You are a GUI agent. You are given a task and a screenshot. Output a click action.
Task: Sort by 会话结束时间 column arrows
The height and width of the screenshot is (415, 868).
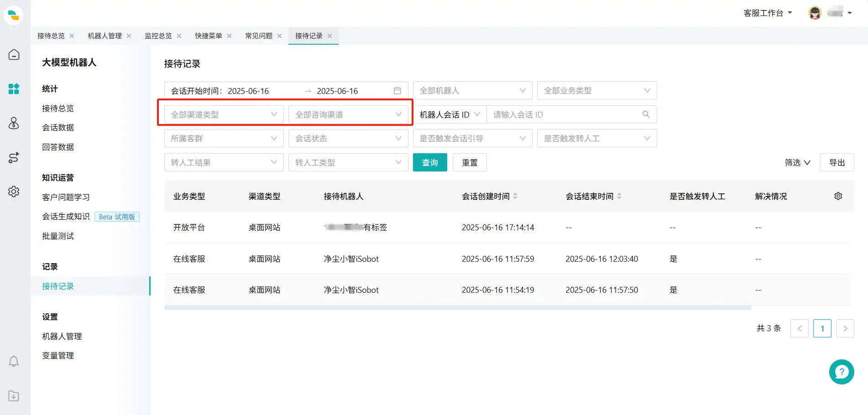click(619, 196)
